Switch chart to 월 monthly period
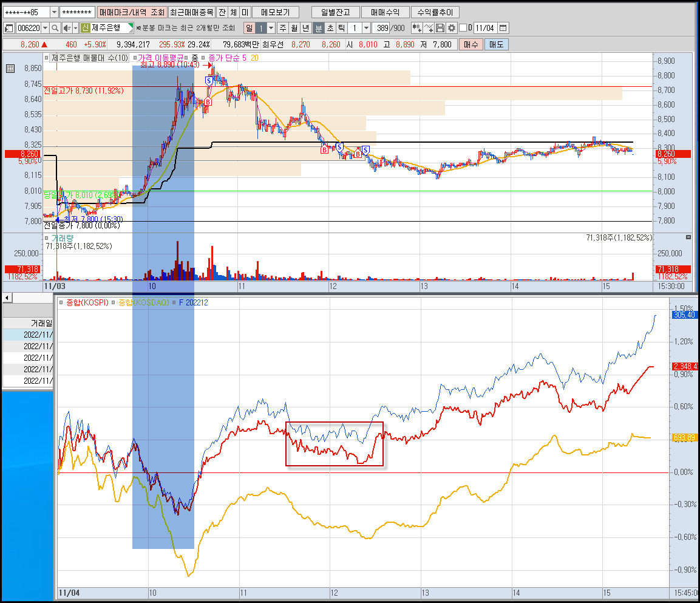700x603 pixels. coord(294,28)
